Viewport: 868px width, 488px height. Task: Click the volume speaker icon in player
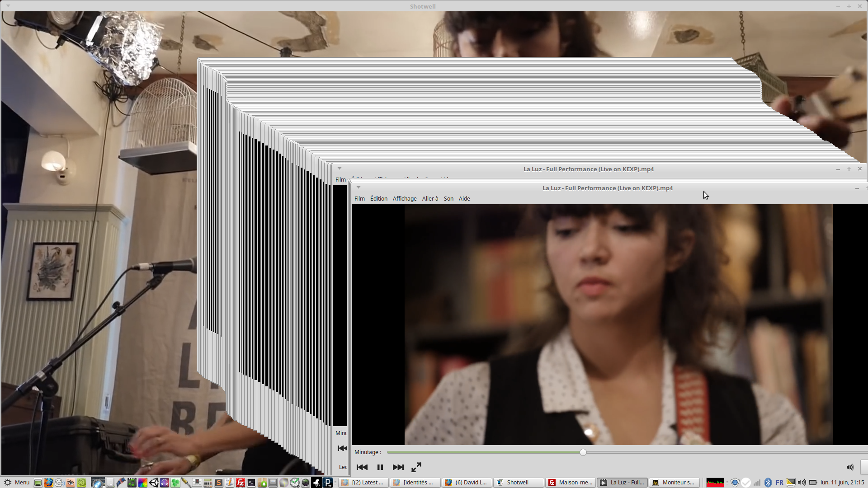pyautogui.click(x=849, y=467)
